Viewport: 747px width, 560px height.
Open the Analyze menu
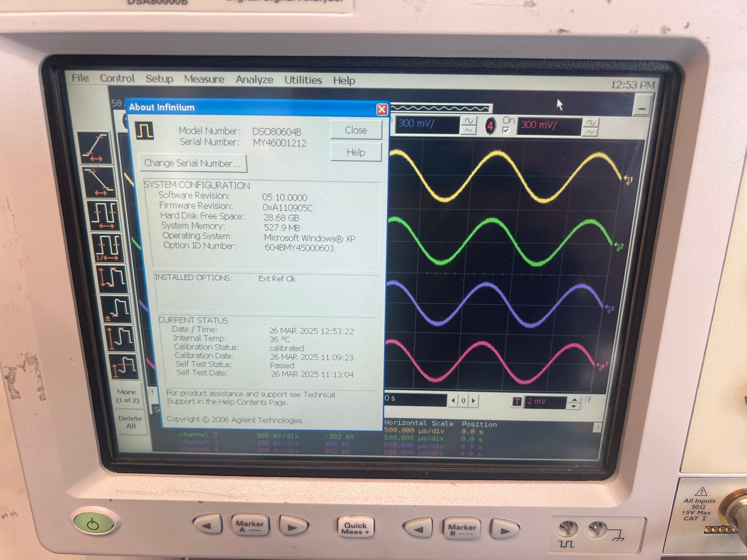[x=254, y=80]
